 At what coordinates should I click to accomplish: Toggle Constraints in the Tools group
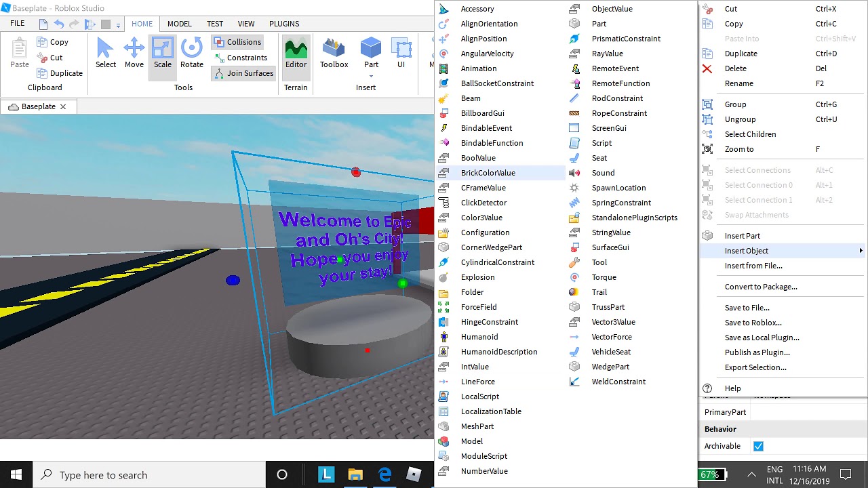[241, 58]
